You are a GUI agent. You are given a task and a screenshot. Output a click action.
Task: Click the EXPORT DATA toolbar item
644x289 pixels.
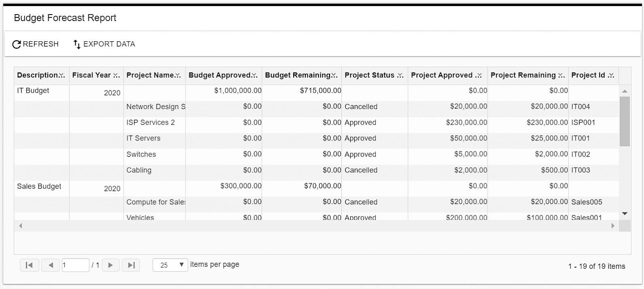click(103, 44)
